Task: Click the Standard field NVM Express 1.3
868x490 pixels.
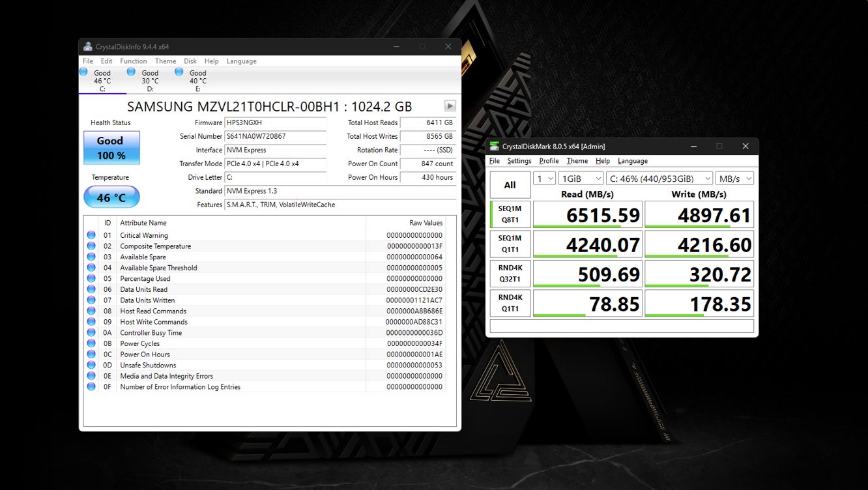Action: [x=340, y=191]
